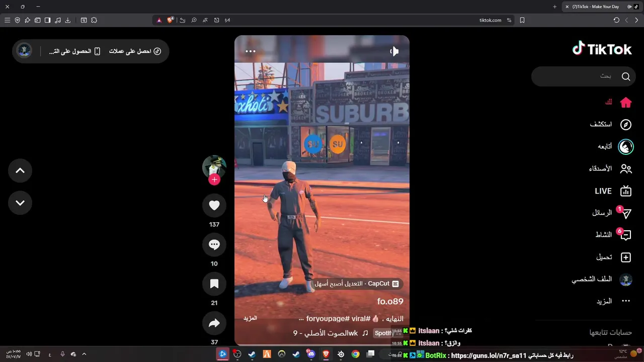Open the Brave hamburger menu

tap(7, 20)
